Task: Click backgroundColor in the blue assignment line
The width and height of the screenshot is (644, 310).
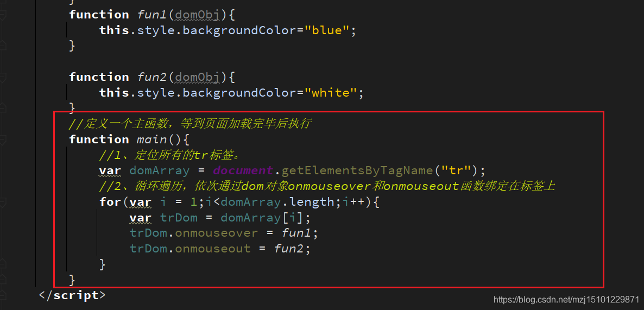Action: 239,30
